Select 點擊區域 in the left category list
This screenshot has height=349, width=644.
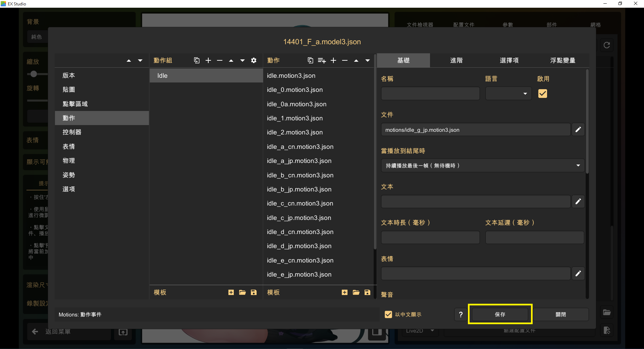click(75, 104)
